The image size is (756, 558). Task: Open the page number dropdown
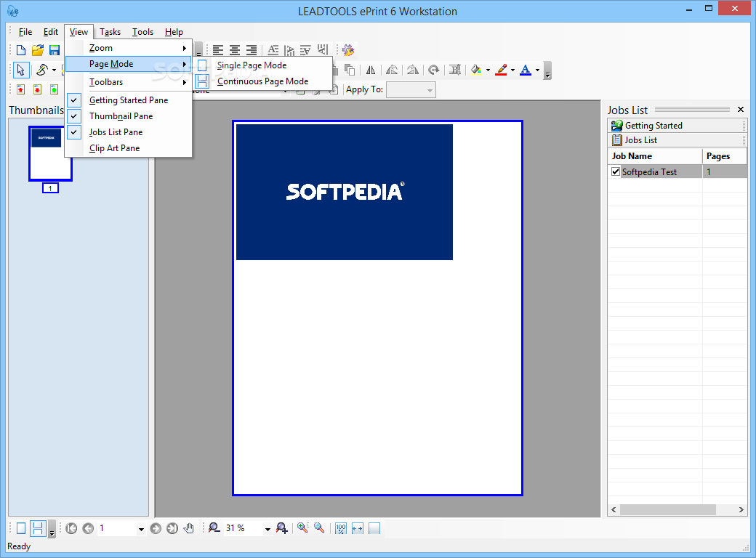pyautogui.click(x=141, y=529)
